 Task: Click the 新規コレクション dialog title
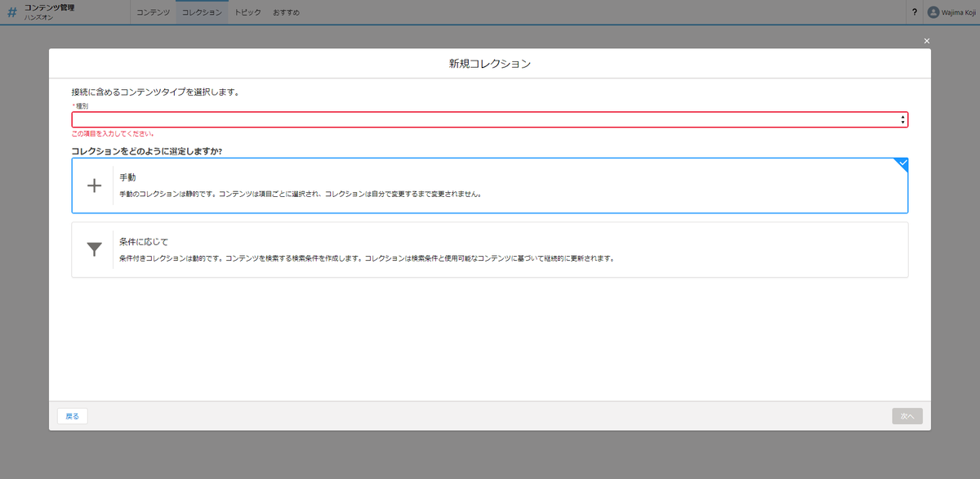[x=490, y=63]
